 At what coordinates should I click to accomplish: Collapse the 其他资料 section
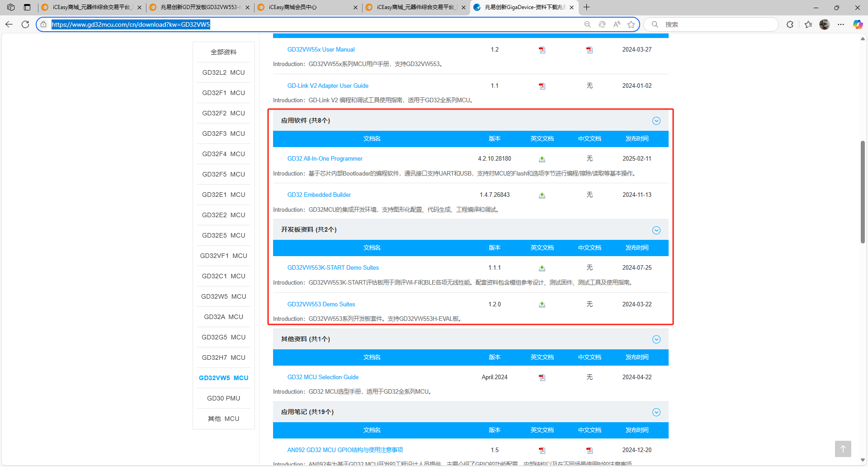(656, 339)
